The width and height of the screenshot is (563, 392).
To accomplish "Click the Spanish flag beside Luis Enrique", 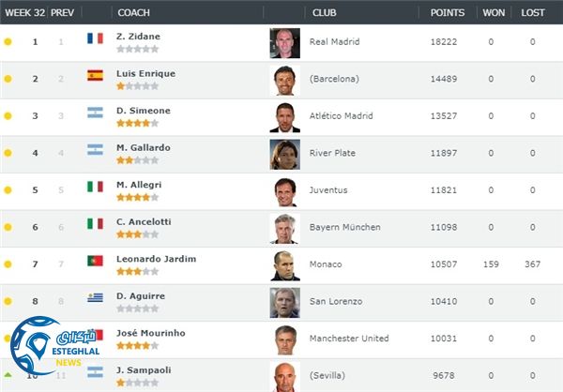I will pyautogui.click(x=95, y=76).
